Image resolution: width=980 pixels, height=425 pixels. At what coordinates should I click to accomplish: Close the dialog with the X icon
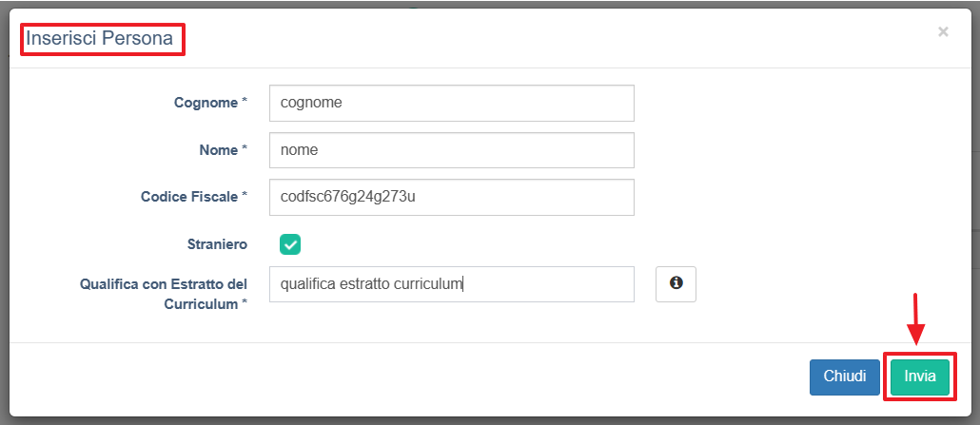(x=943, y=31)
